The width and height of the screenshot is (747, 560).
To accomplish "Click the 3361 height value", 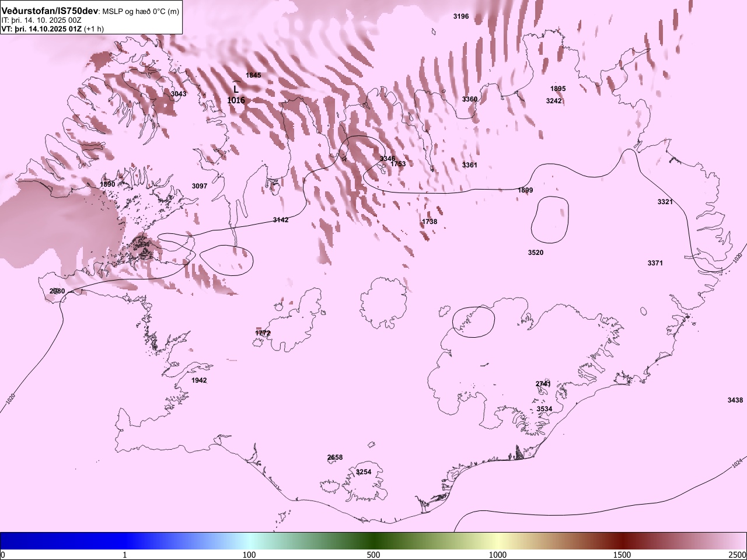I will coord(470,165).
